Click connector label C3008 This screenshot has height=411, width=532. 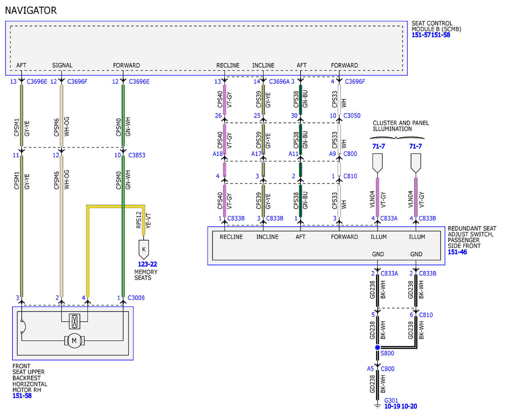click(136, 298)
